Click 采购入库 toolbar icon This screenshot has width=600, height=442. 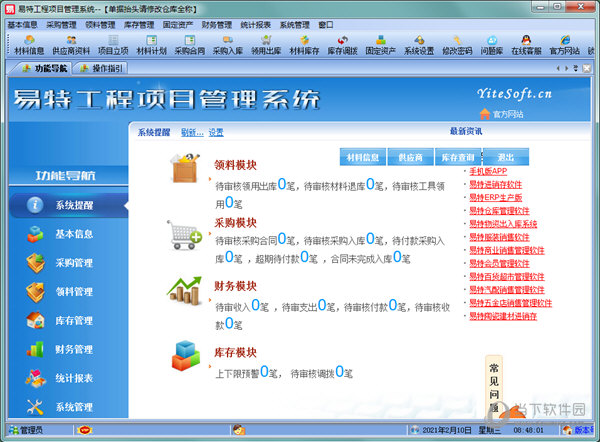228,45
